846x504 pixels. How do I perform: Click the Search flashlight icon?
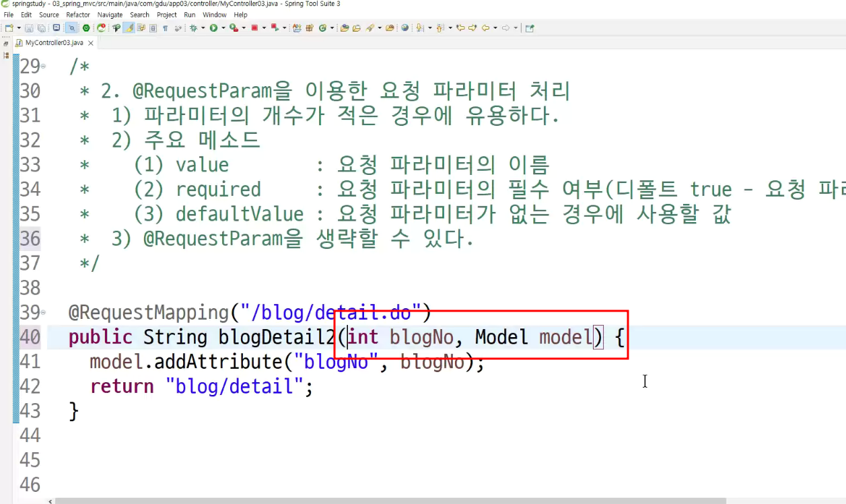click(x=370, y=28)
